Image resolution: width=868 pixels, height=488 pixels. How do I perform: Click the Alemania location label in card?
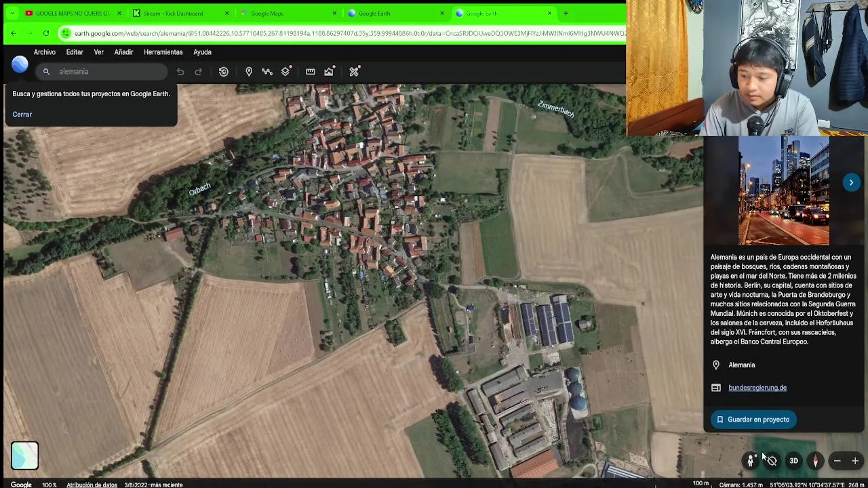click(x=741, y=365)
